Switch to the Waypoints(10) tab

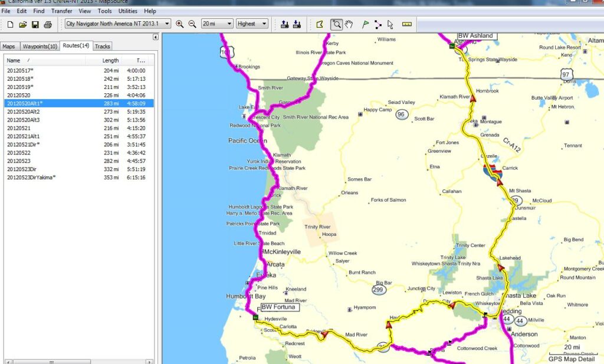tap(40, 46)
